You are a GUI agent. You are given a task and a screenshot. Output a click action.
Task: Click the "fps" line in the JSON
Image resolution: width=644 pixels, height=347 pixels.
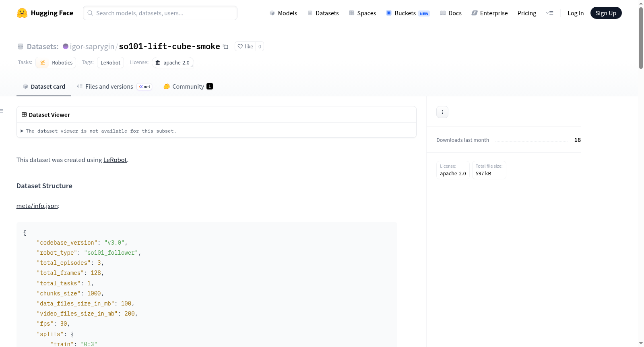(54, 324)
